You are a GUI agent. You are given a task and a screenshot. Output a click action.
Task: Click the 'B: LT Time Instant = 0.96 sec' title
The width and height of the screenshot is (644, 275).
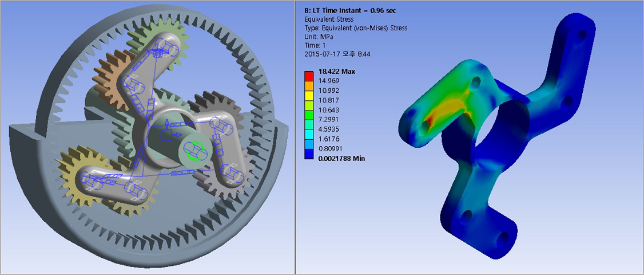[x=351, y=10]
